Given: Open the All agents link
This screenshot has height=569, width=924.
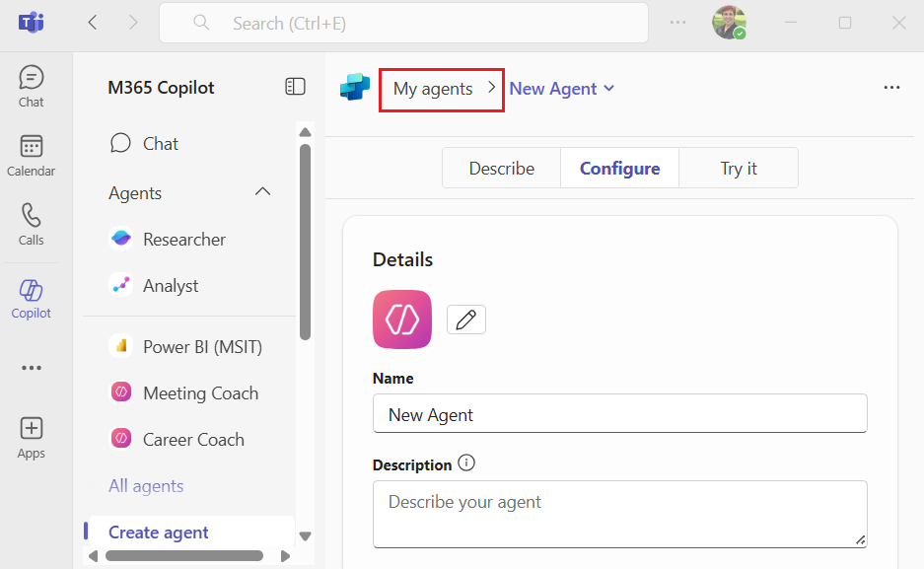Looking at the screenshot, I should (x=146, y=486).
